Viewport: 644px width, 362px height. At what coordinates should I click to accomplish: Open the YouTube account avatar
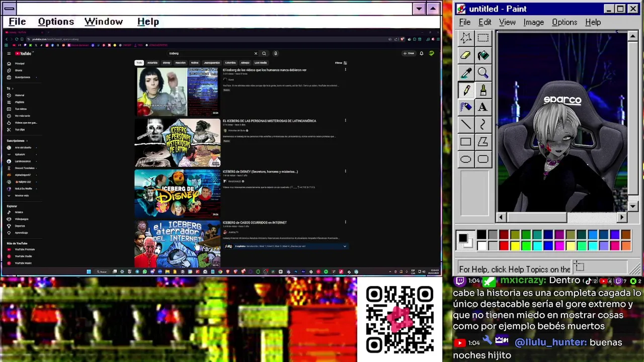[x=432, y=53]
